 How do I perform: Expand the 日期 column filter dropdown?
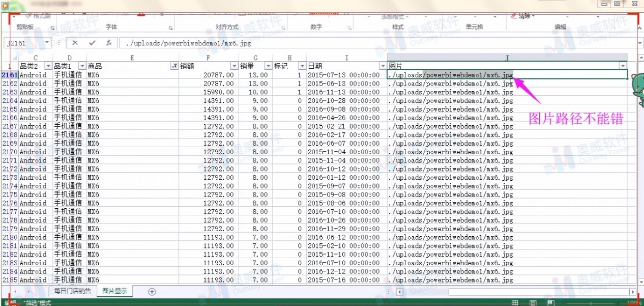point(383,66)
